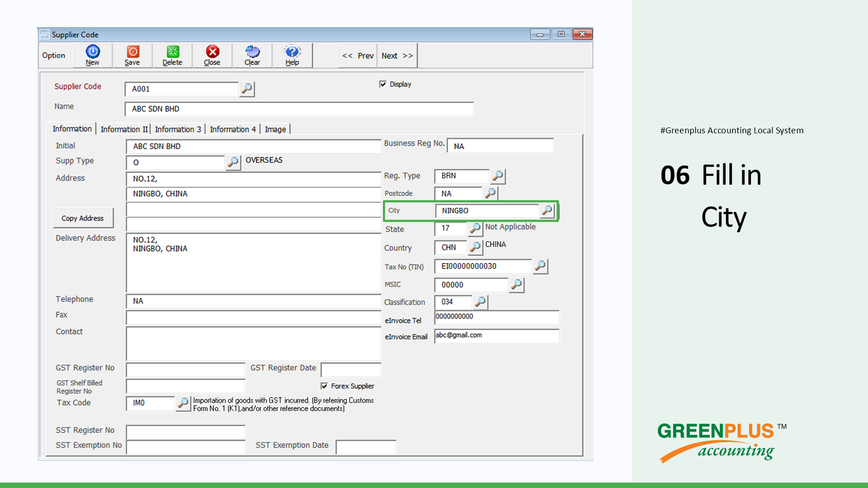Click the Reg. Type field BRN
The width and height of the screenshot is (868, 488).
point(462,176)
